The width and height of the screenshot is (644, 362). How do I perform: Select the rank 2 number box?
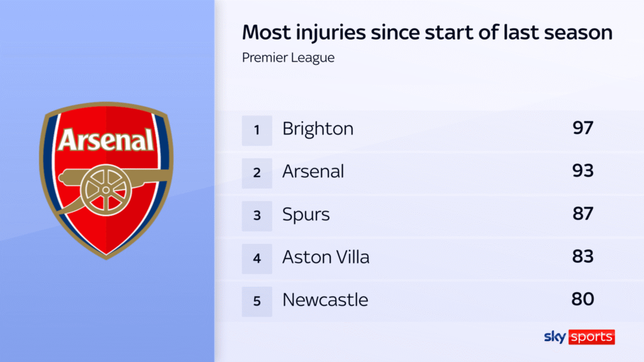257,172
